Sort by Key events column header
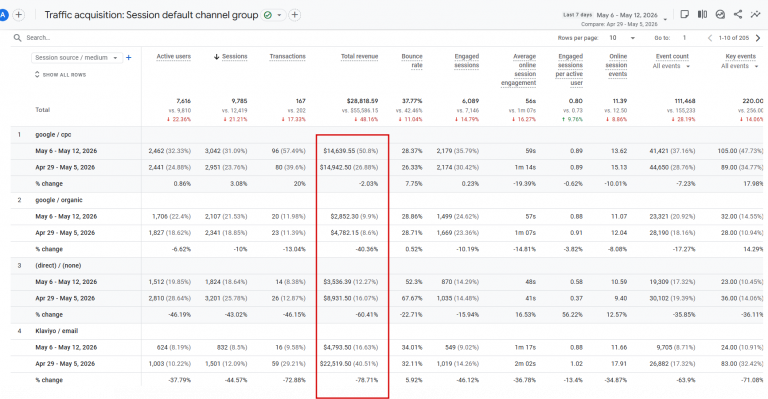The width and height of the screenshot is (768, 399). pos(741,57)
